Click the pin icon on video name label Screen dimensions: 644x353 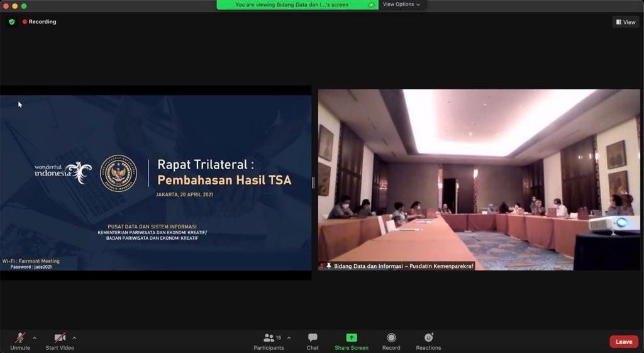pyautogui.click(x=329, y=266)
